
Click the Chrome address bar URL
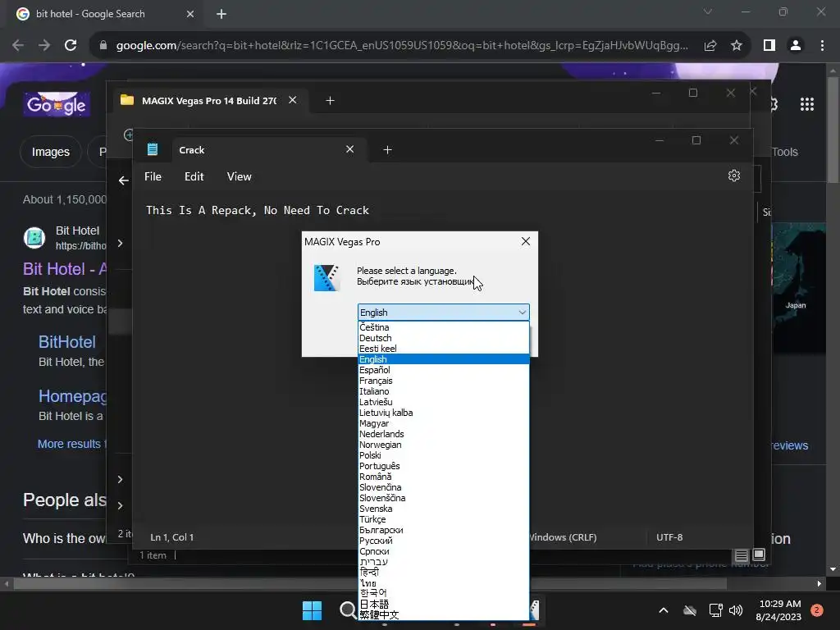pyautogui.click(x=402, y=46)
